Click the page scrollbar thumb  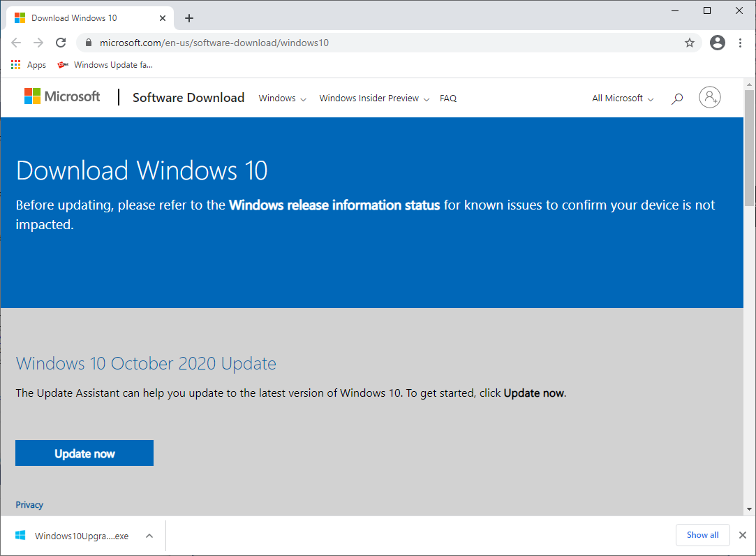[749, 148]
